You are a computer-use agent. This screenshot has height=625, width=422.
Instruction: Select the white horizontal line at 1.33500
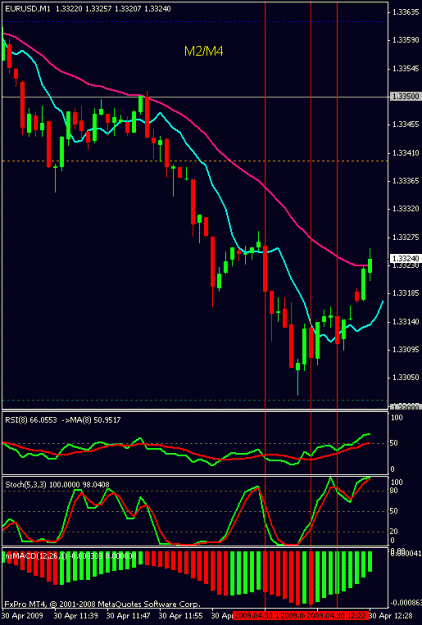coord(195,97)
